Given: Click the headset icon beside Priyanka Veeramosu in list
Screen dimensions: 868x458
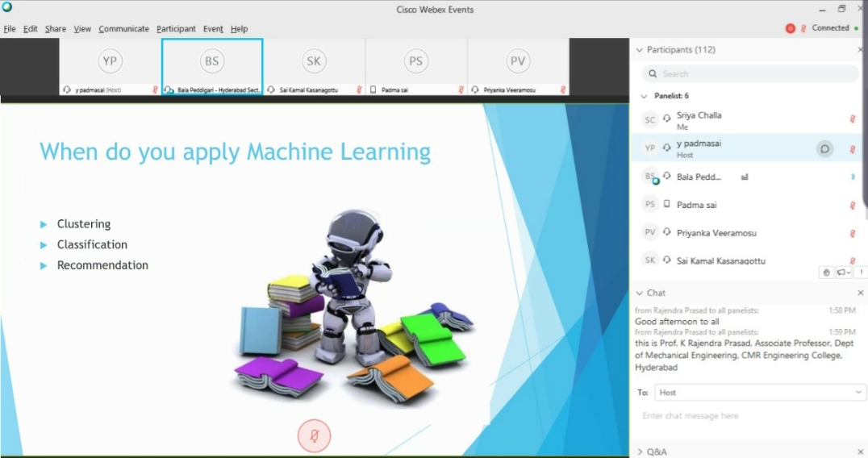Looking at the screenshot, I should coord(667,233).
